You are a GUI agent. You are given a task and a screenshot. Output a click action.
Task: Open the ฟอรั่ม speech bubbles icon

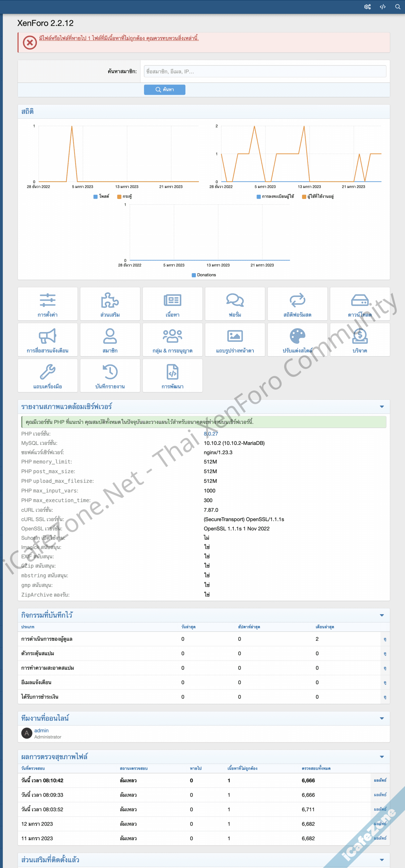pyautogui.click(x=235, y=300)
